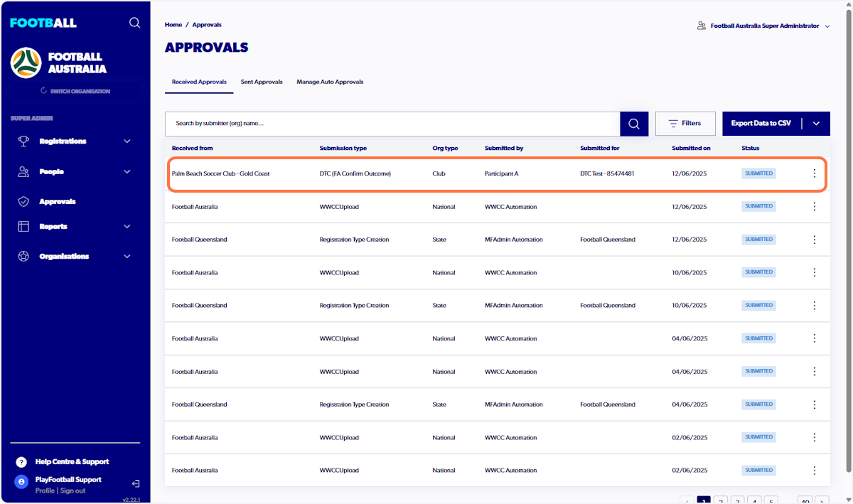The width and height of the screenshot is (853, 504).
Task: Focus the search by submitter name field
Action: [392, 124]
